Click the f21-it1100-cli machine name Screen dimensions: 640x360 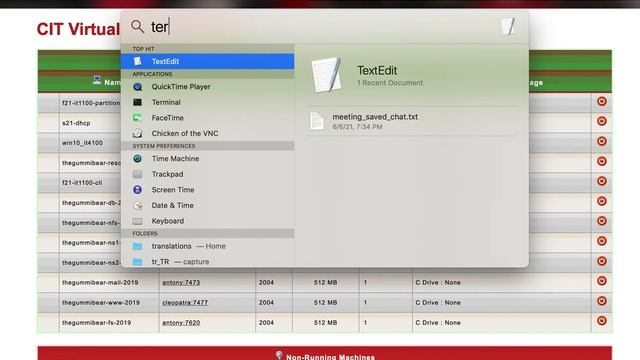click(x=82, y=183)
